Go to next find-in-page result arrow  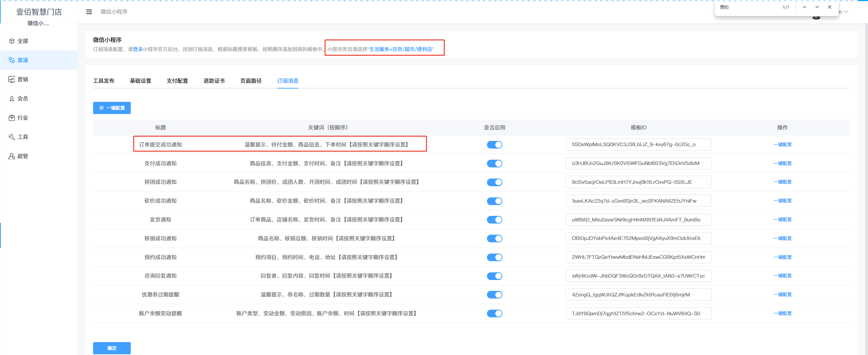point(817,7)
